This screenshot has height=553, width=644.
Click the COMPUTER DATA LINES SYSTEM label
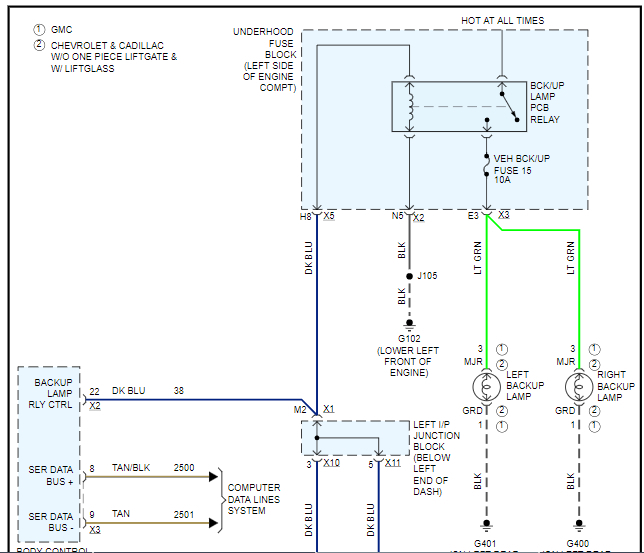pyautogui.click(x=254, y=499)
